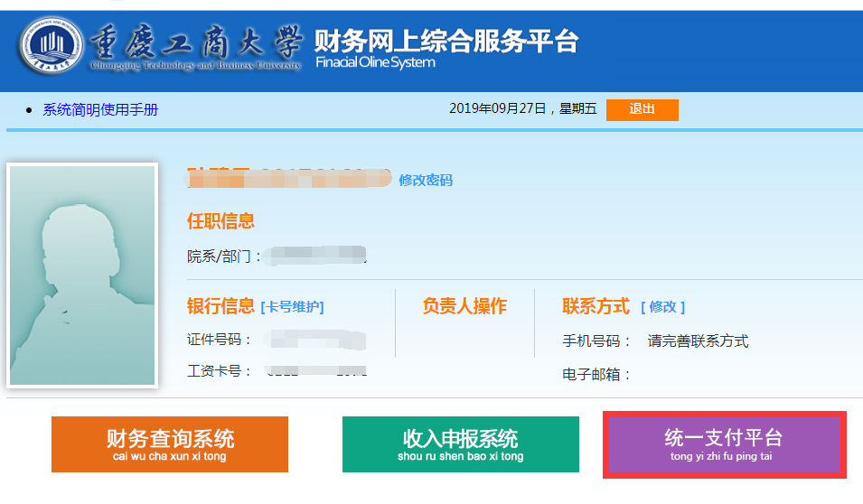
Task: Click the 修改密码 change password link
Action: coord(426,180)
